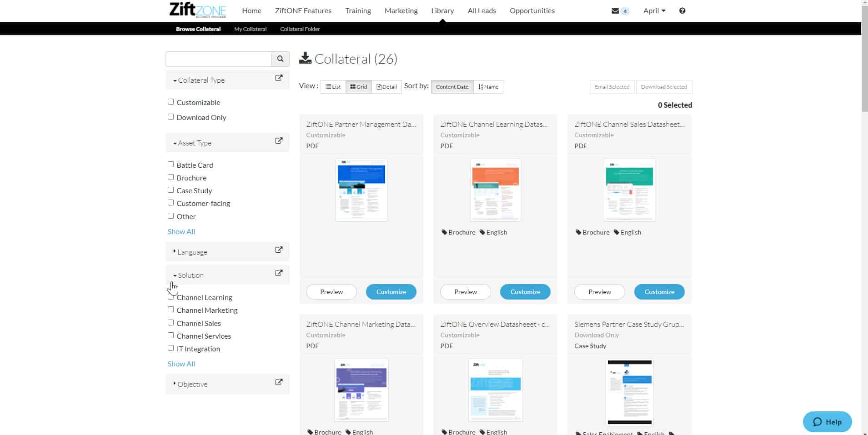Pop out the Language filter icon

(x=279, y=250)
